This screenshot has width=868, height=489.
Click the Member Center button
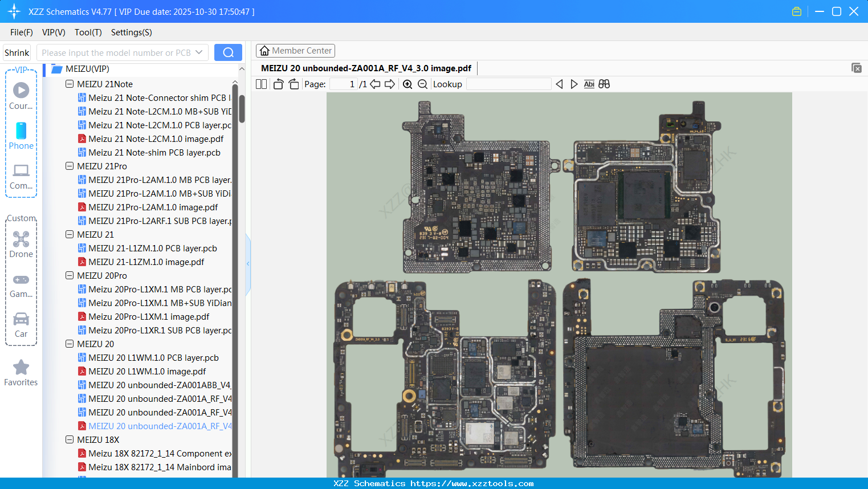tap(295, 51)
